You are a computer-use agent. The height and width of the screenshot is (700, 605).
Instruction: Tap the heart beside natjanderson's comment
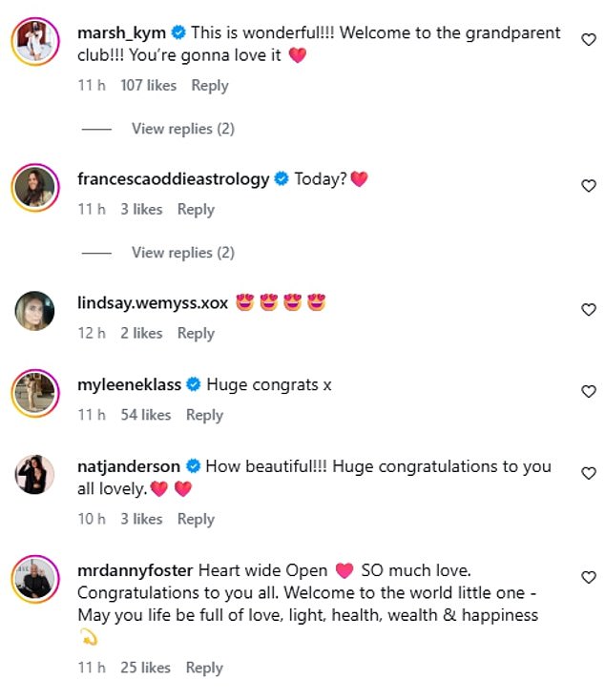[x=589, y=474]
